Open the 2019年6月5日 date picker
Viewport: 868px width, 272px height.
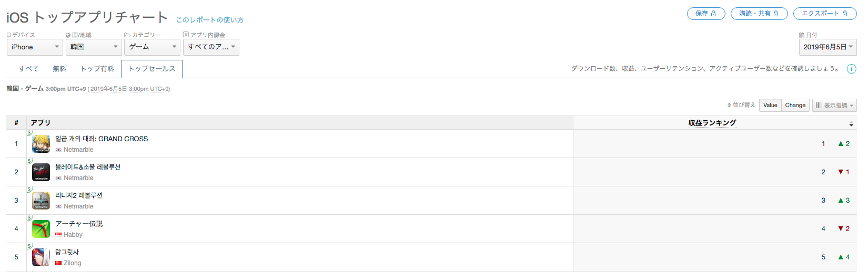(x=828, y=47)
